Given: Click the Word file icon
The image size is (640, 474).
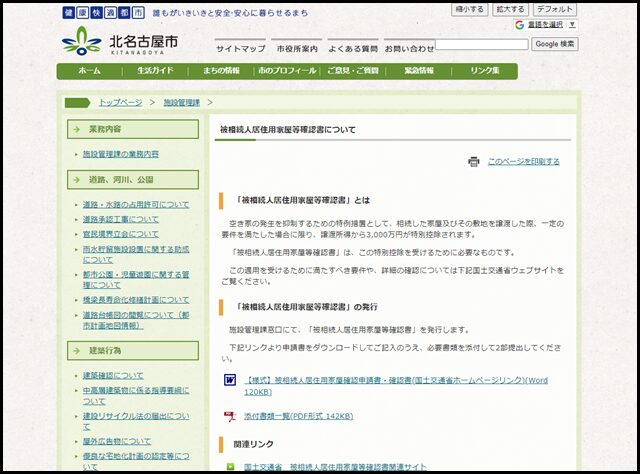Looking at the screenshot, I should tap(230, 380).
